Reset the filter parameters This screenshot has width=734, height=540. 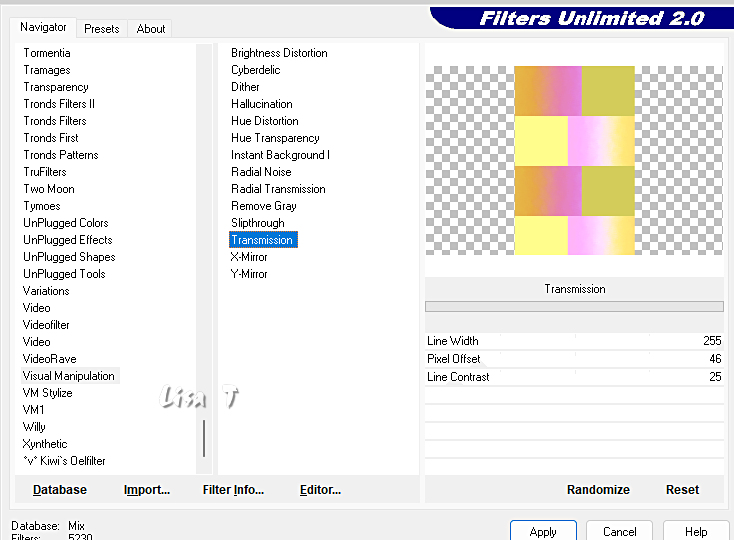(682, 489)
